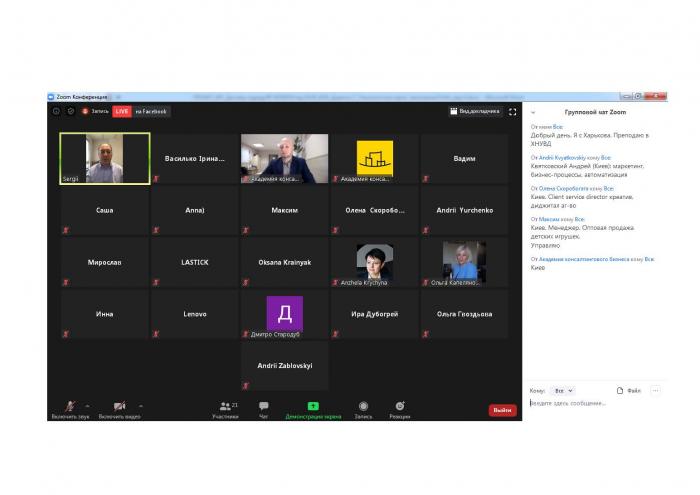
Task: Collapse the Групповой чат Zoom panel chevron
Action: (533, 113)
